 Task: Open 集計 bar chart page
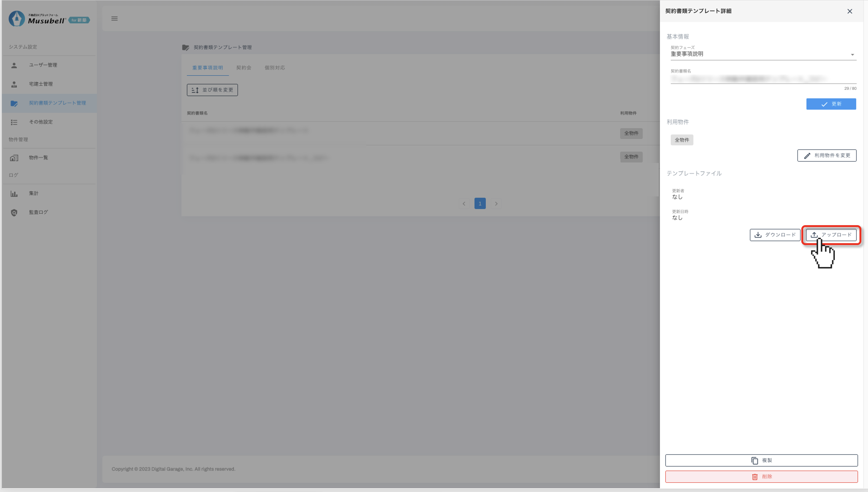[34, 193]
